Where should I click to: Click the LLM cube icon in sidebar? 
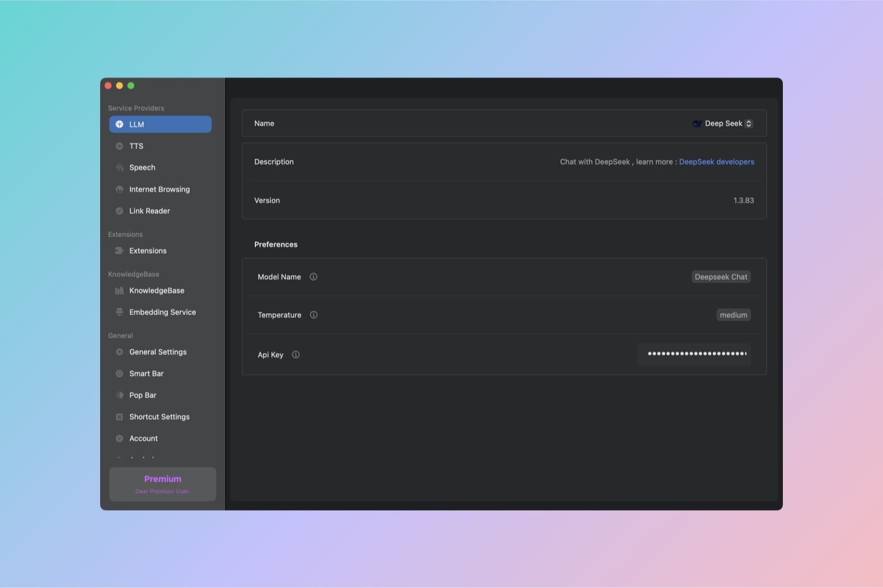tap(119, 125)
